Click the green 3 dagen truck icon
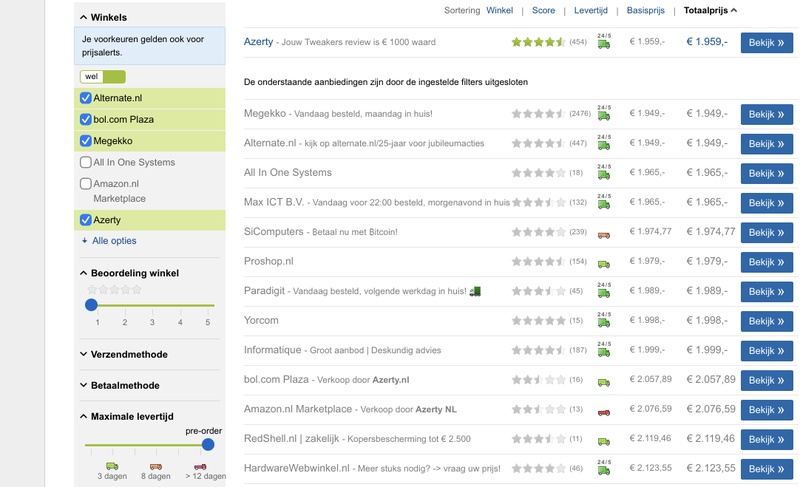 tap(112, 466)
